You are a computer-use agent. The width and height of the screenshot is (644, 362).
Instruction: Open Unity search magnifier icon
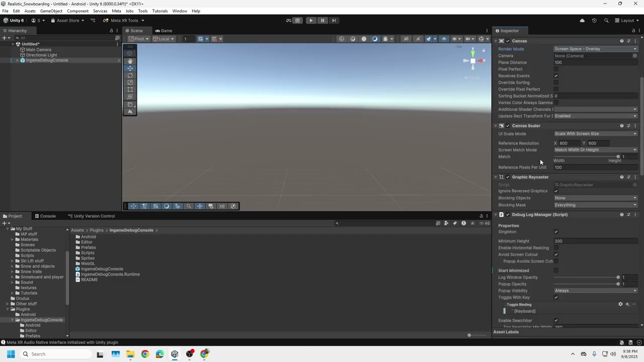pos(606,21)
